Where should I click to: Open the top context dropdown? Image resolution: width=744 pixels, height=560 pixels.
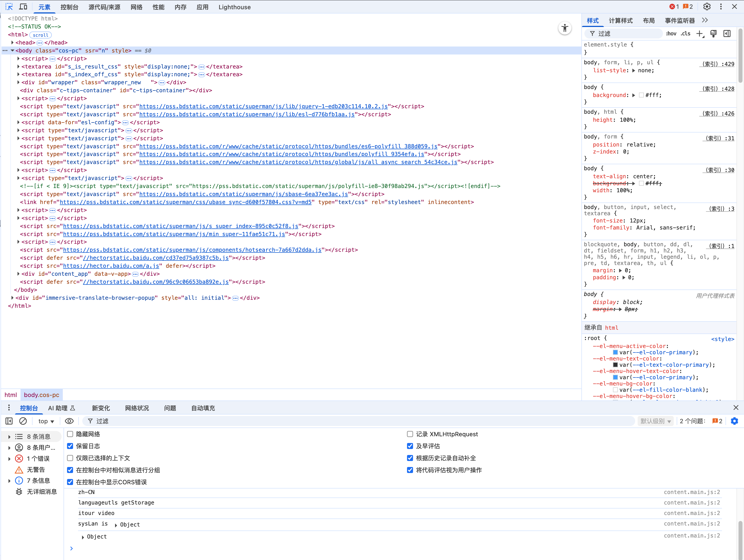pyautogui.click(x=46, y=421)
